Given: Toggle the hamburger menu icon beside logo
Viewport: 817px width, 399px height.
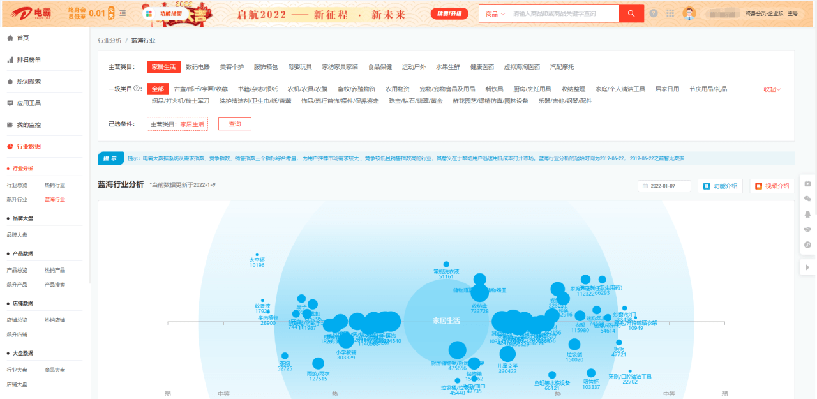Looking at the screenshot, I should tap(122, 13).
